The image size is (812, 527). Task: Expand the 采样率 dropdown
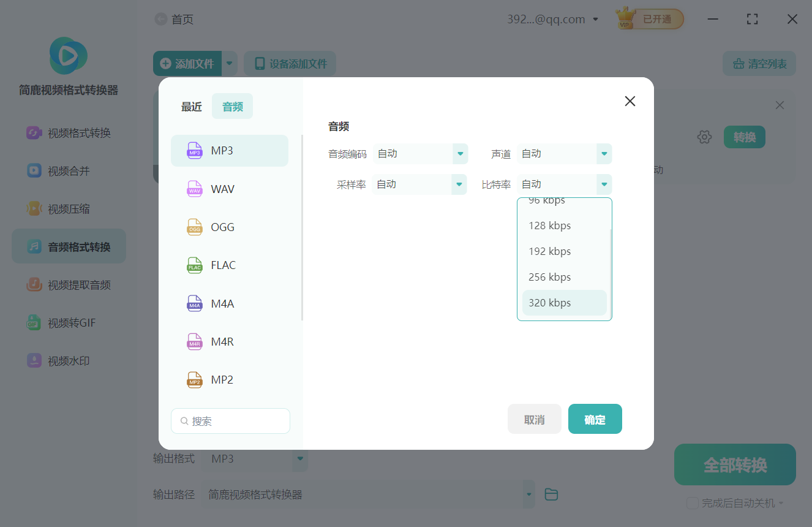(x=419, y=184)
